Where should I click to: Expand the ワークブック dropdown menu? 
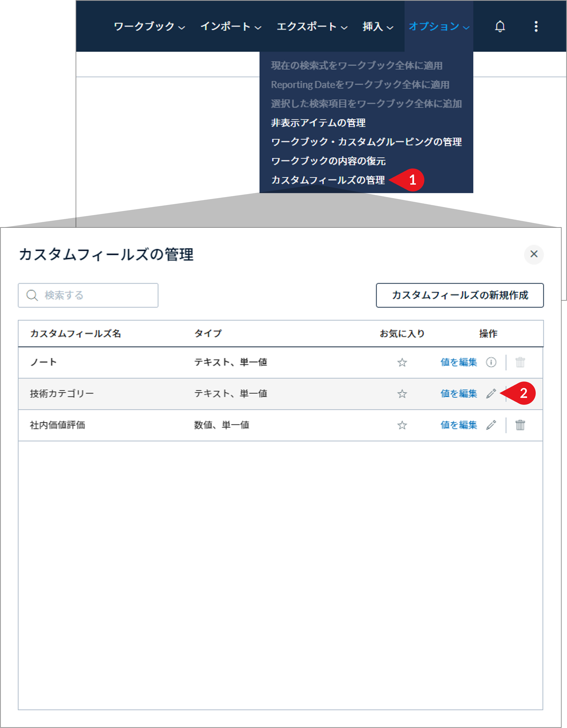149,26
